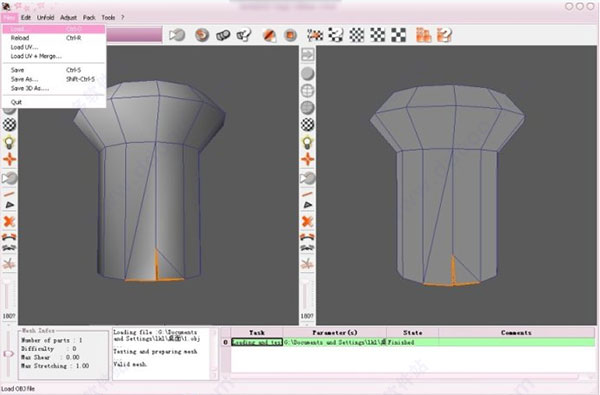The image size is (600, 395).
Task: Open the Unfold menu
Action: [45, 18]
